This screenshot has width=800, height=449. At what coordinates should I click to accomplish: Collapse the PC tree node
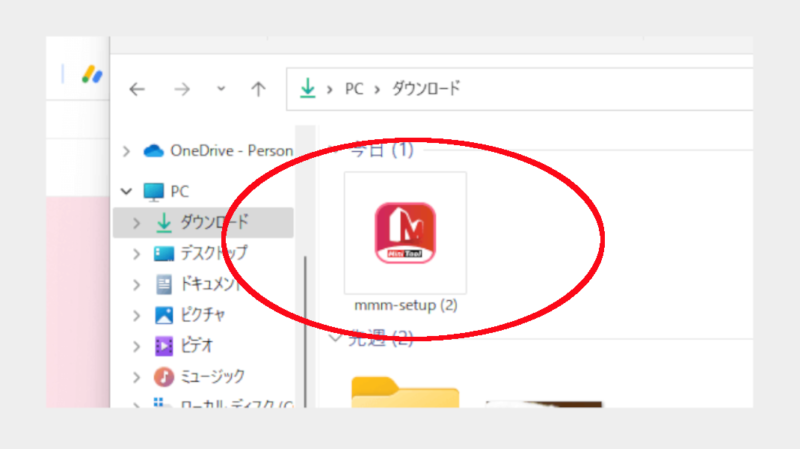pos(126,191)
